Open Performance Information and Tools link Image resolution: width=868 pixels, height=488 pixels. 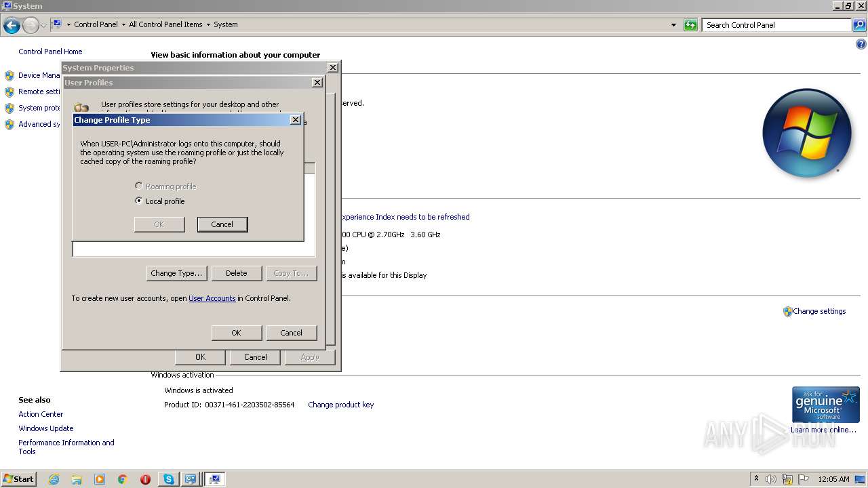[66, 447]
